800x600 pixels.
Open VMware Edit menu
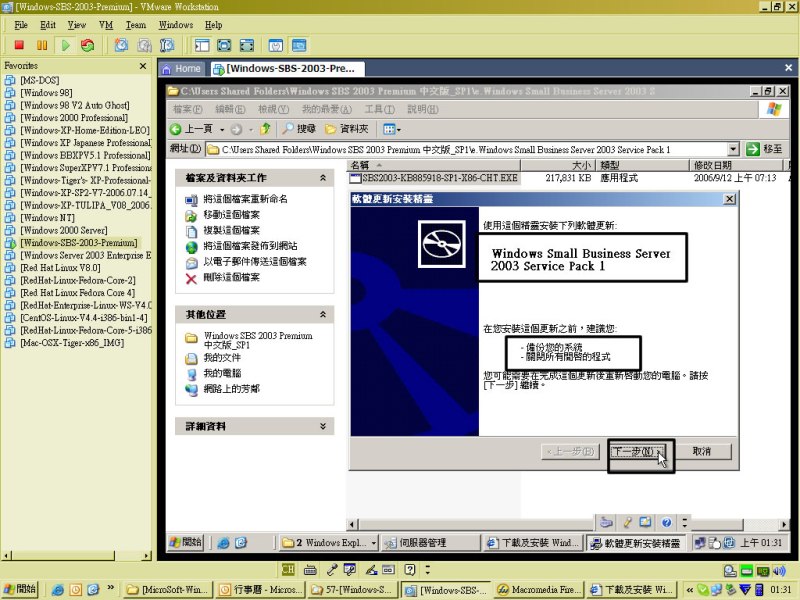click(48, 25)
